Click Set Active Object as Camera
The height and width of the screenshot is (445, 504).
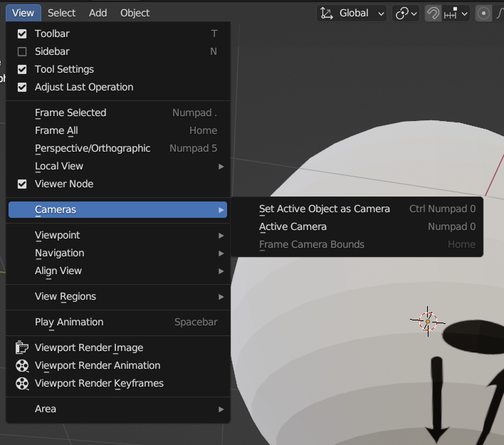(x=324, y=209)
